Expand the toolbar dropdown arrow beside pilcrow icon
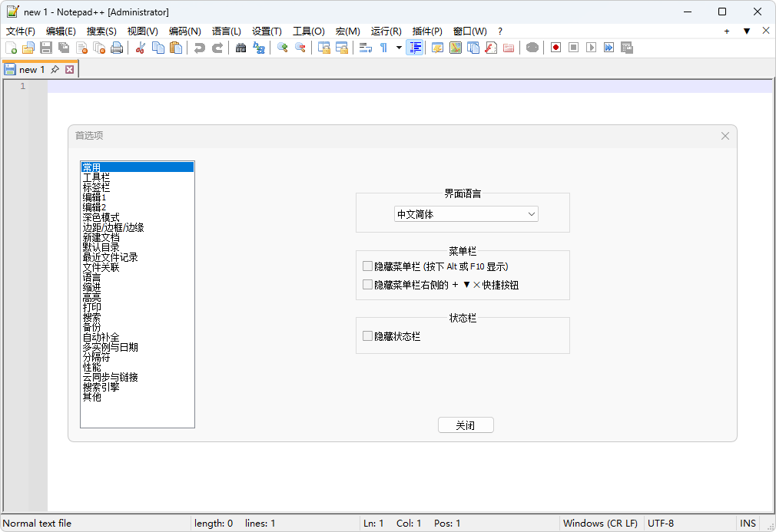The height and width of the screenshot is (532, 776). [399, 48]
